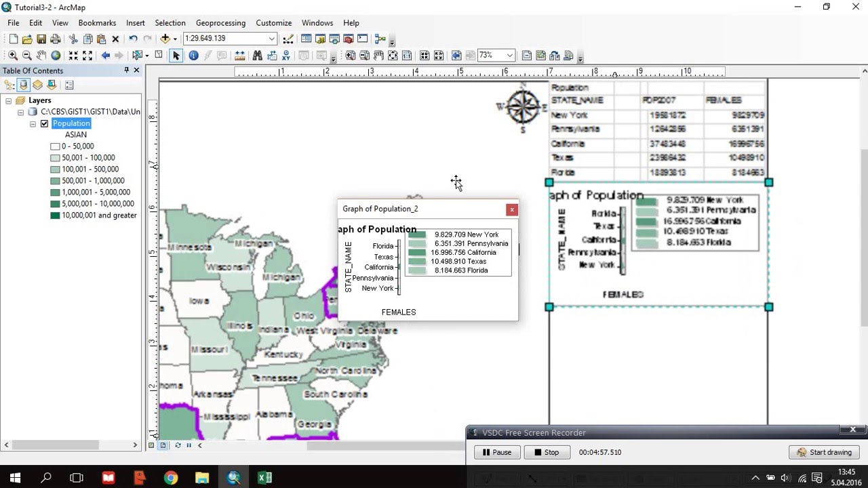
Task: Open the Customize menu
Action: pyautogui.click(x=273, y=23)
